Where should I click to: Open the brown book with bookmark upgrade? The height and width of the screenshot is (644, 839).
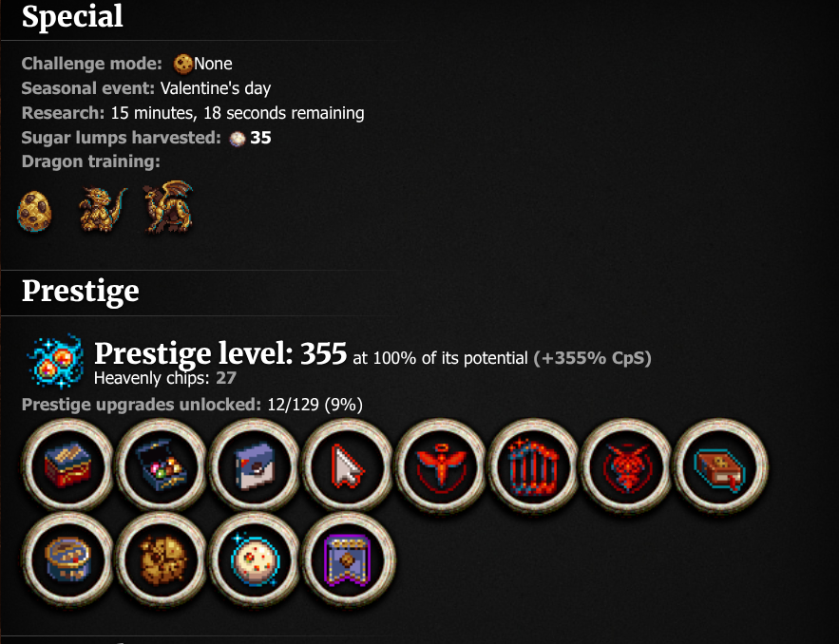click(720, 464)
